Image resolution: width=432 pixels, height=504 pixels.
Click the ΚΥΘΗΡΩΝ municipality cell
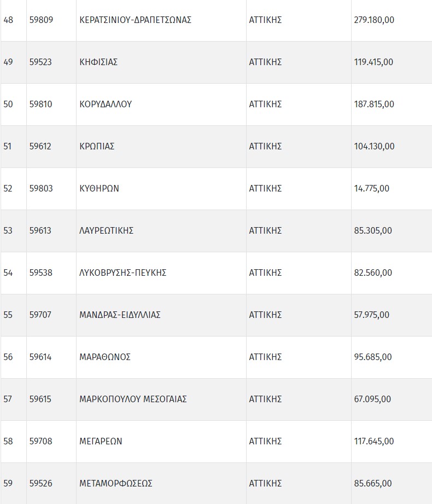click(x=99, y=189)
